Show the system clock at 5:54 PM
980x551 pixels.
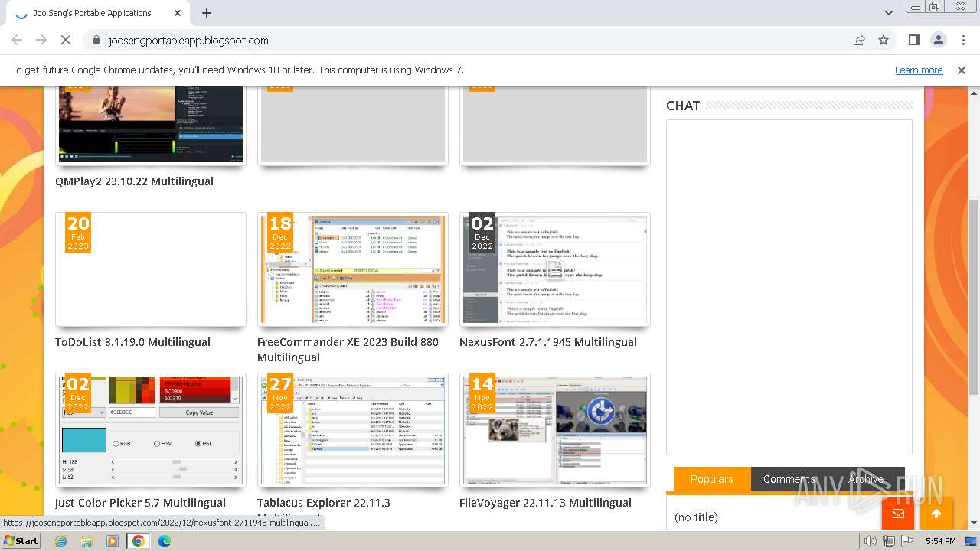pyautogui.click(x=940, y=541)
